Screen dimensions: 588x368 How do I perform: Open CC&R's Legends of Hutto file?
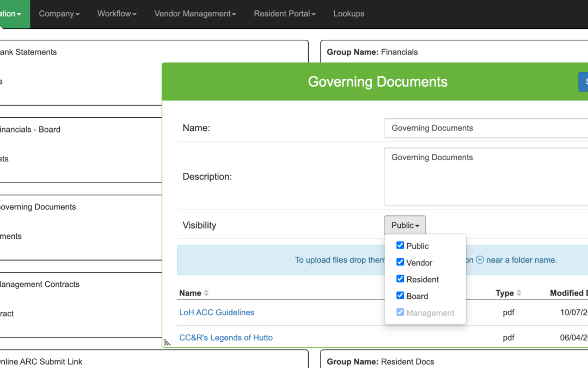(x=225, y=337)
